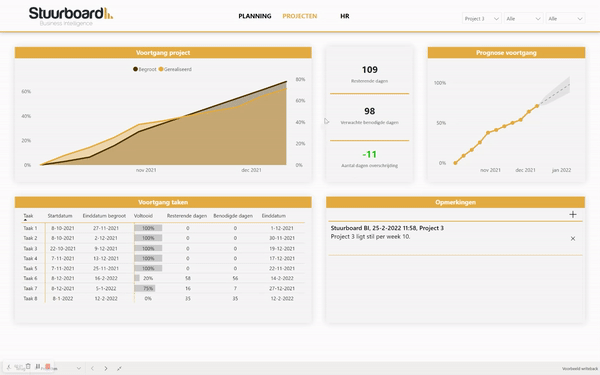Click end date 14-2-2022 for Taak 6
Viewport: 600px width, 375px height.
point(282,278)
